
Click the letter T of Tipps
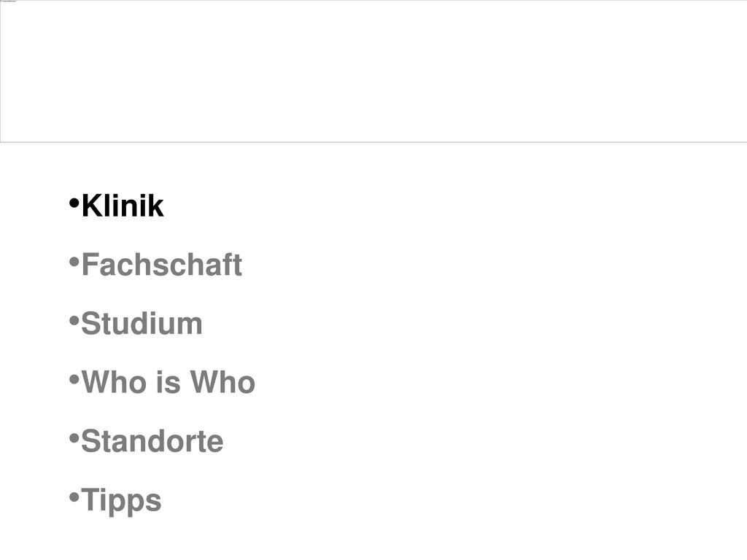90,499
